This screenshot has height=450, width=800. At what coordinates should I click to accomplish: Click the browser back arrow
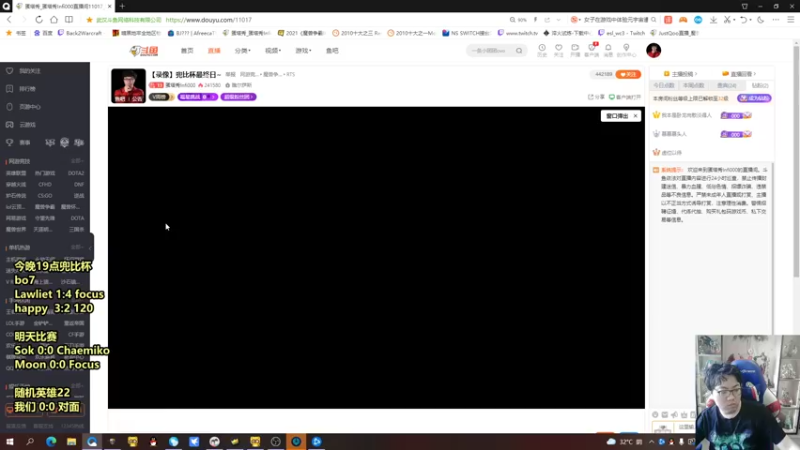[x=9, y=19]
